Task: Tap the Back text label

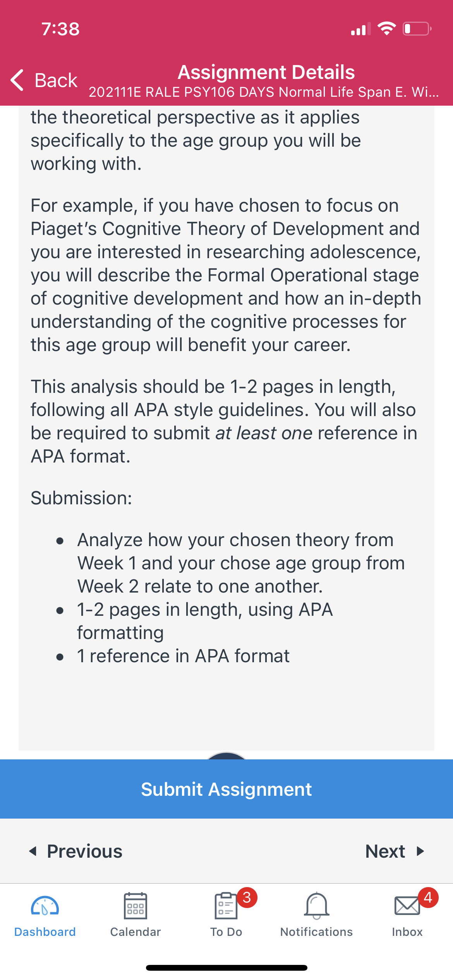Action: tap(56, 81)
